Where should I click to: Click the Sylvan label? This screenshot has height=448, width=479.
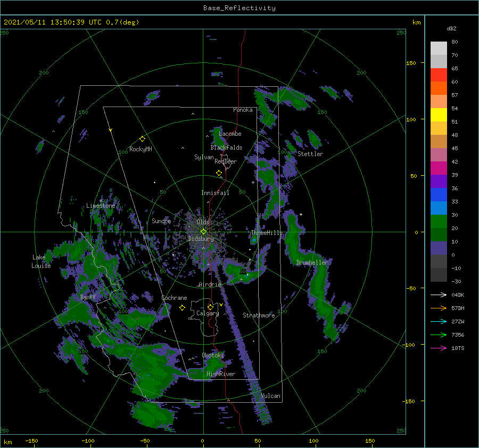click(x=204, y=157)
